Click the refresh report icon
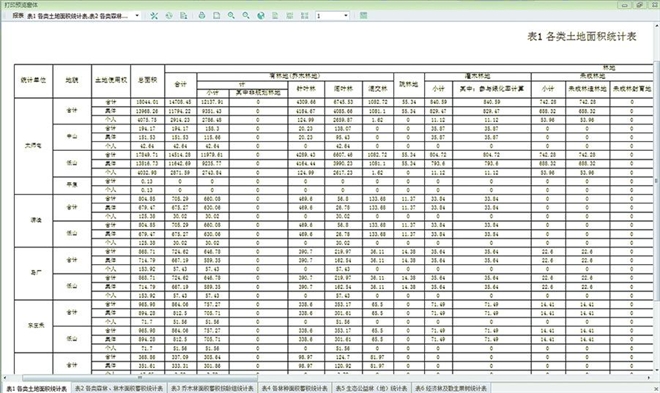Viewport: 660px width, 393px height. click(169, 16)
